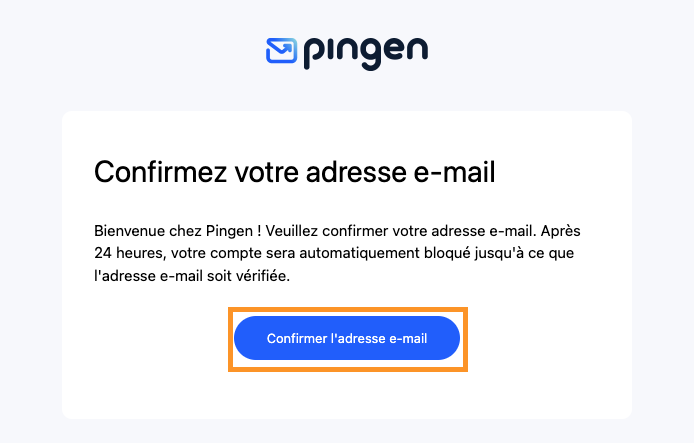Click the "pingen" wordmark text

point(365,50)
